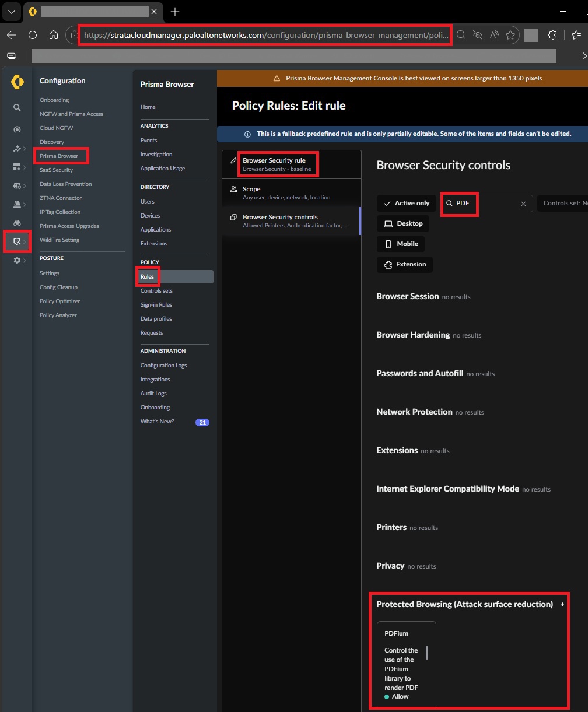Click the tracking prevention eye-slash icon
Screen dimensions: 588x712
tap(478, 35)
